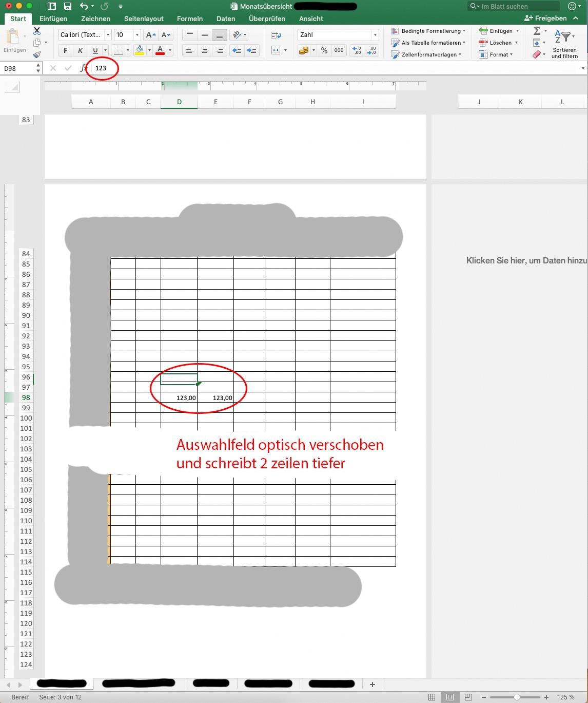Increase the cell indent
588x703 pixels.
pos(251,50)
